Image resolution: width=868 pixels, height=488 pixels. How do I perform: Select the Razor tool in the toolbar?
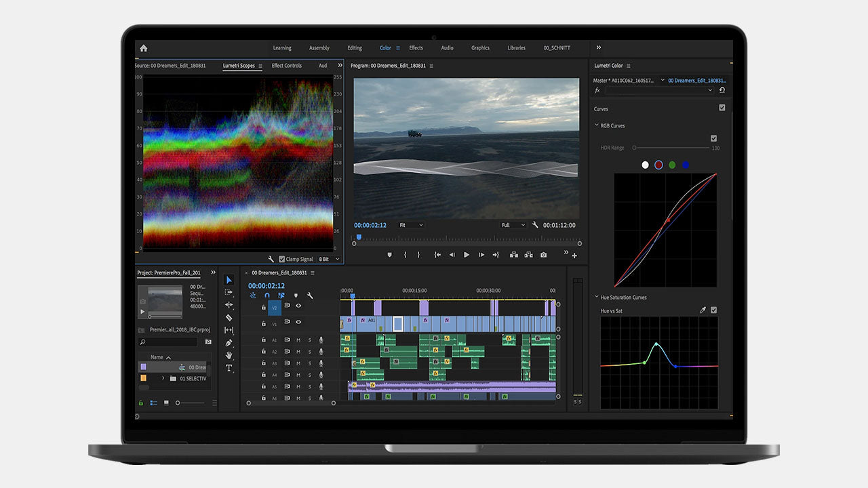[x=229, y=317]
